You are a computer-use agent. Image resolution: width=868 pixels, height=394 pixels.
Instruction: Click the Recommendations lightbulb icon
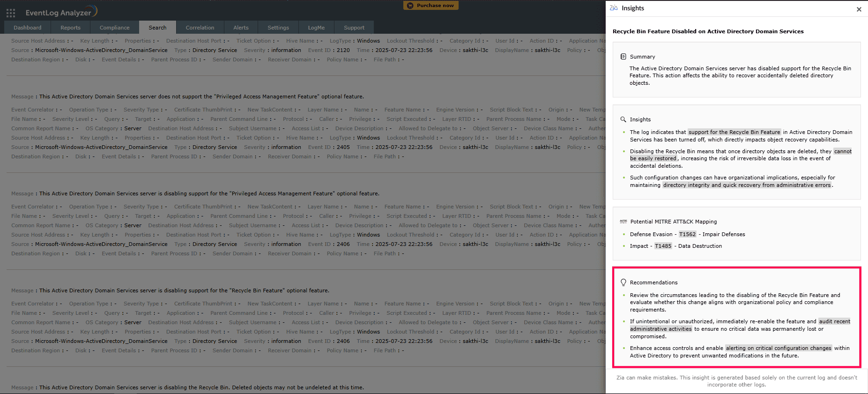[x=623, y=282]
